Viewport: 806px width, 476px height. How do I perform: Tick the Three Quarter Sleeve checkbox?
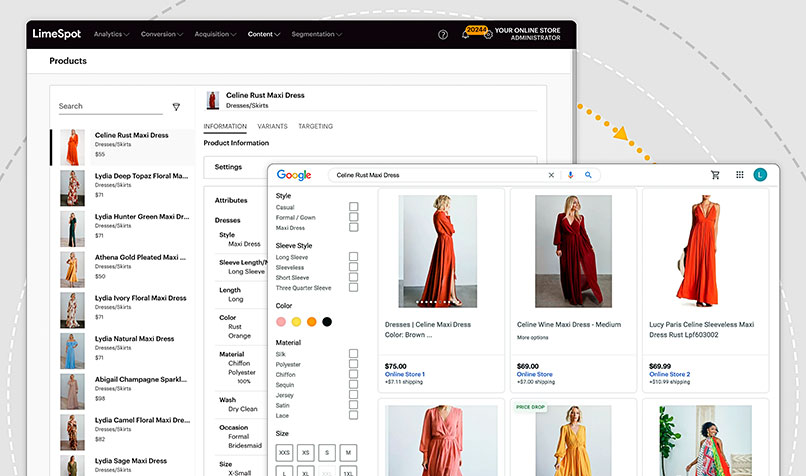click(354, 287)
